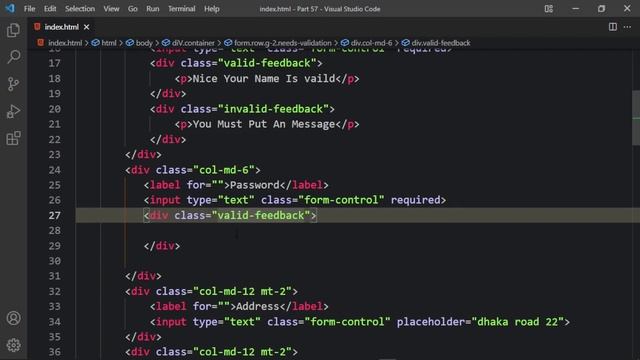The image size is (640, 360).
Task: Click the Address label text on line 33
Action: [258, 307]
